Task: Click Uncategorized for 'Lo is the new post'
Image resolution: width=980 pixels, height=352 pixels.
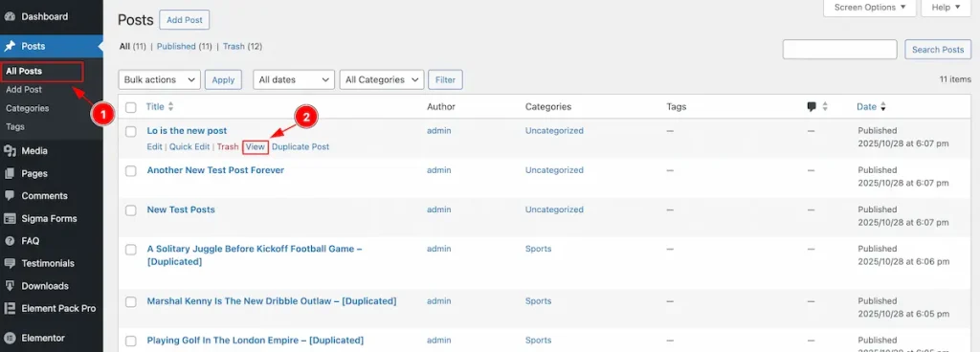Action: coord(554,130)
